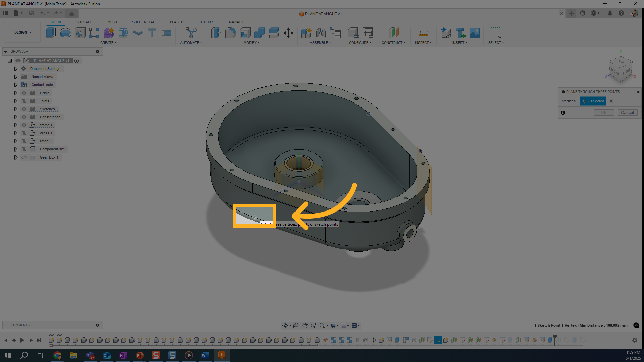The height and width of the screenshot is (362, 644).
Task: Click the Measure ruler icon
Action: tap(423, 33)
